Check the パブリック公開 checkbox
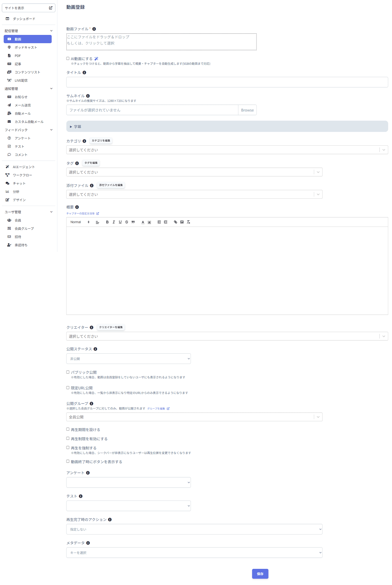The width and height of the screenshot is (392, 585). (68, 372)
